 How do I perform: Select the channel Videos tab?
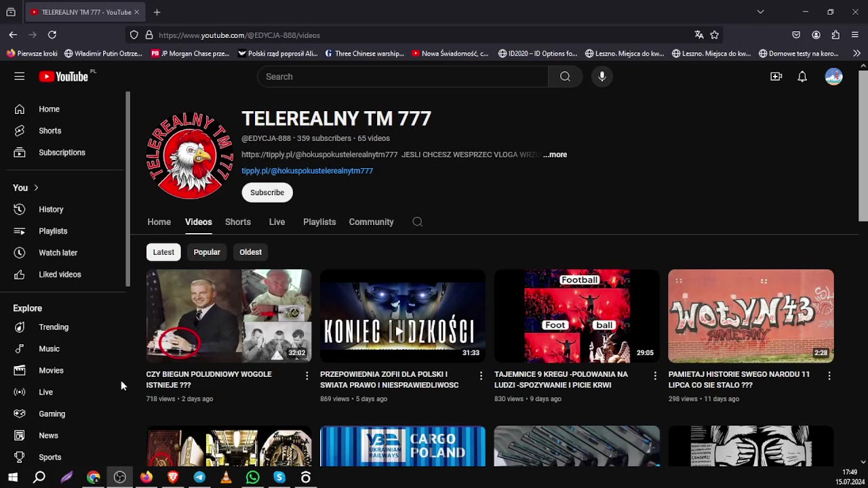(x=199, y=222)
